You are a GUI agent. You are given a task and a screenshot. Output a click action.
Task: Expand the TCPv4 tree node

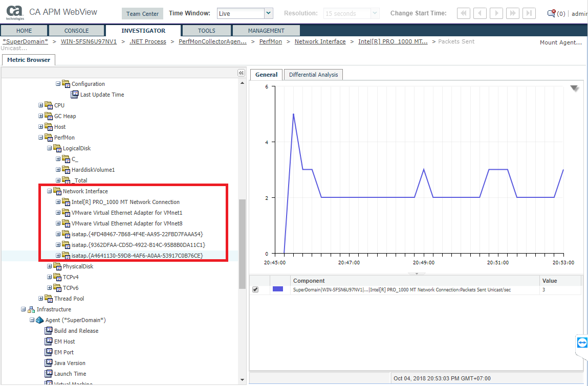(x=49, y=277)
